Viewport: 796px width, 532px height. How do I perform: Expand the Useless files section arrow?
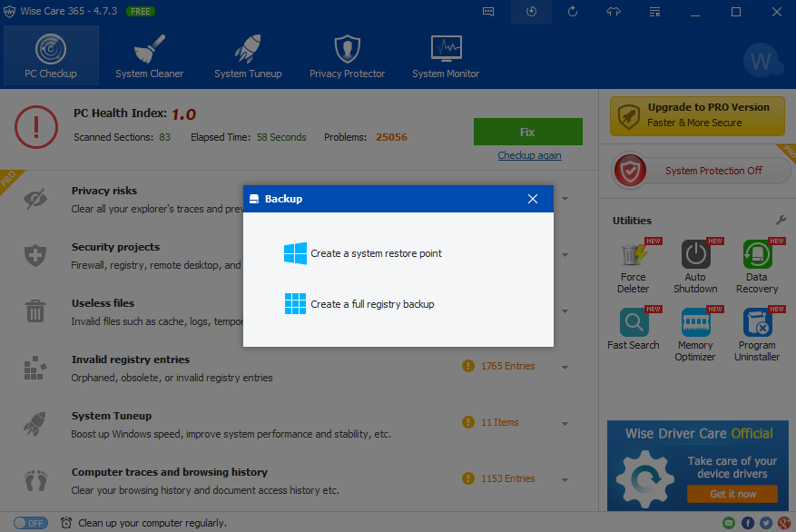coord(565,311)
